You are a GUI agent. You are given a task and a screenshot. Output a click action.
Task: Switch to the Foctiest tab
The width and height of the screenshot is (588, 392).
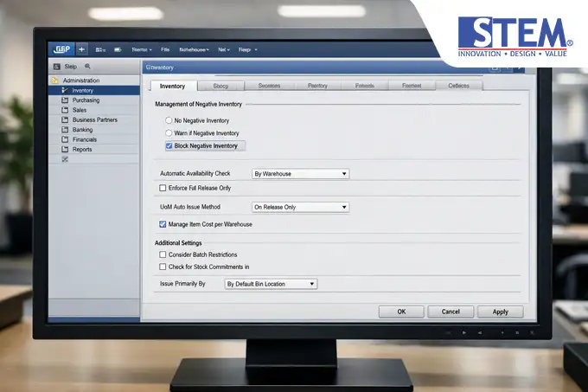[x=412, y=86]
